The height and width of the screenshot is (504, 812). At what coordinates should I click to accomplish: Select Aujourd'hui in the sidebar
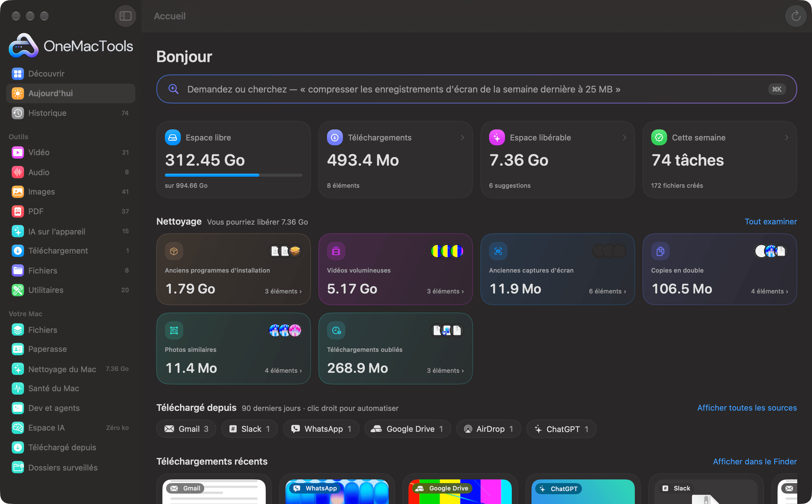(71, 93)
